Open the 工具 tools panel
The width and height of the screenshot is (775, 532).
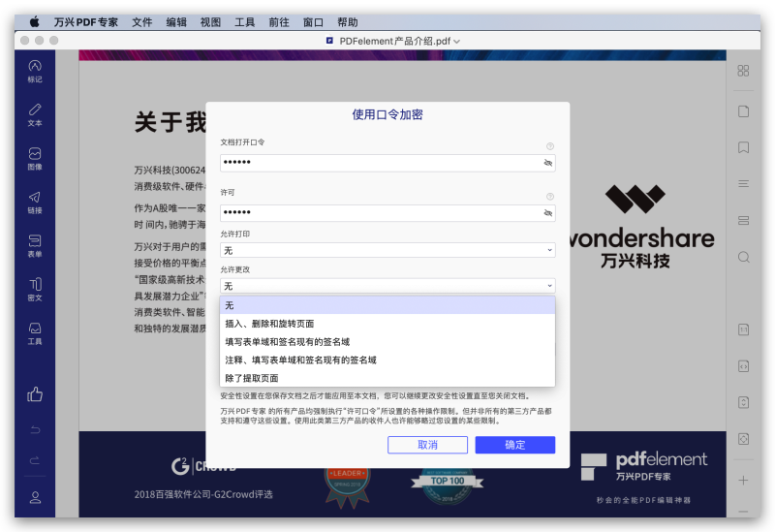35,333
